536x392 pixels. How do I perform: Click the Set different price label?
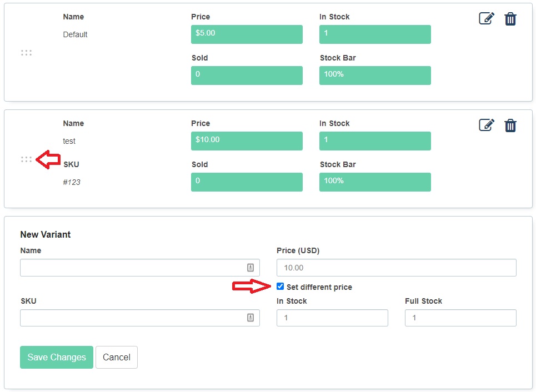pos(319,287)
